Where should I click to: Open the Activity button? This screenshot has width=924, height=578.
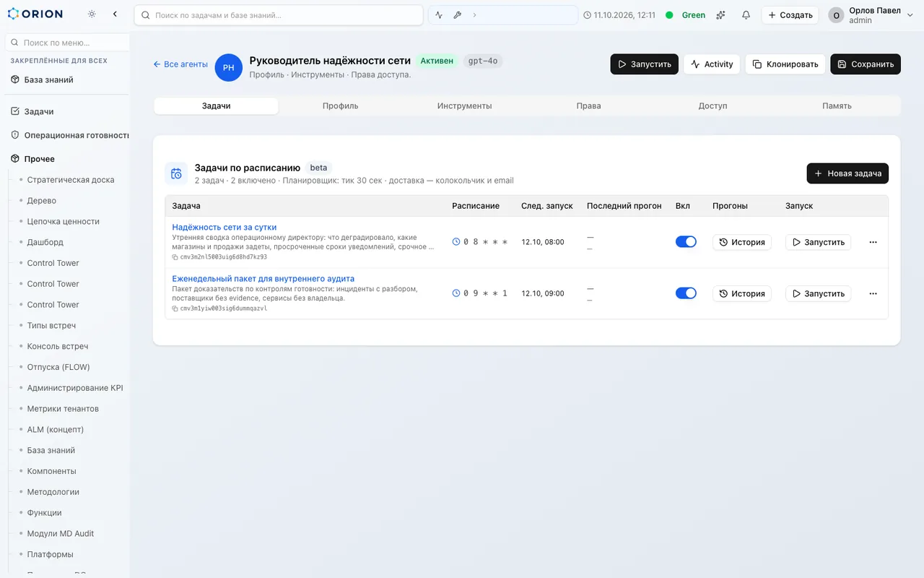tap(712, 64)
